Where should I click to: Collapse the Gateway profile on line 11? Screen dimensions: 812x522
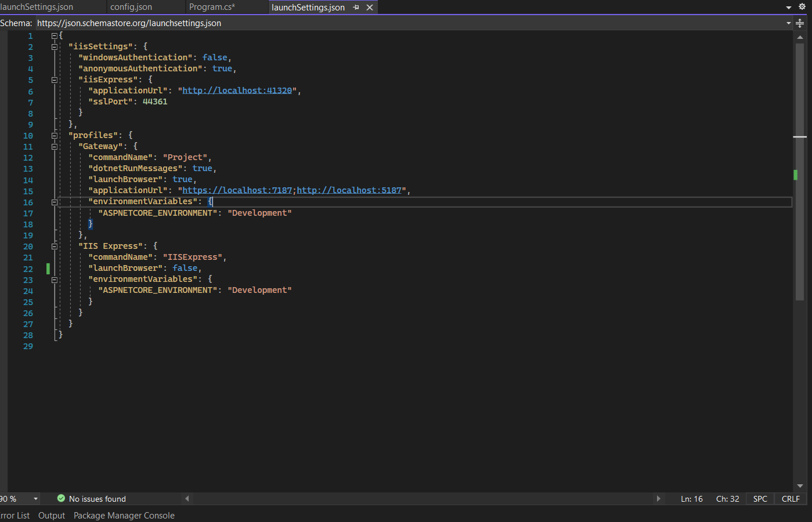point(54,146)
